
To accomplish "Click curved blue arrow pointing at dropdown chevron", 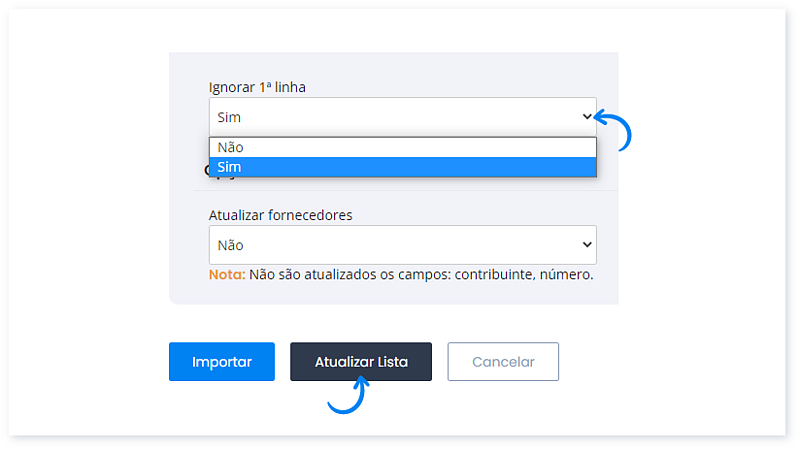I will click(x=618, y=130).
